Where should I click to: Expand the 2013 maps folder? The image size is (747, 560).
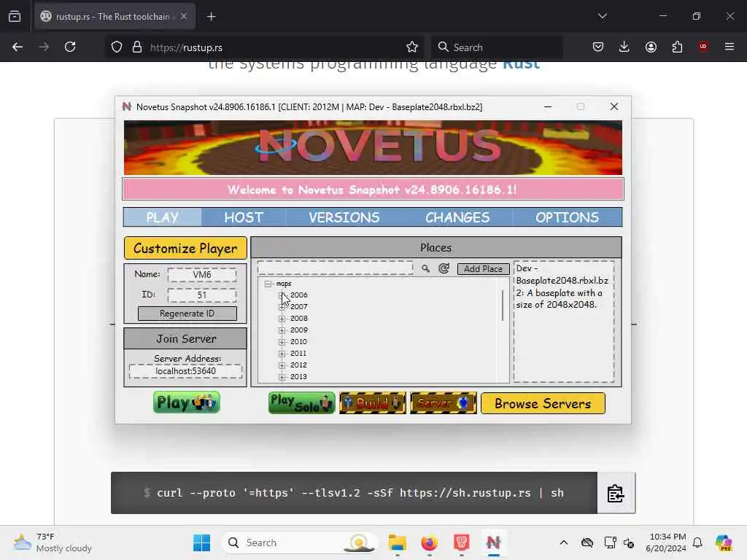click(282, 377)
